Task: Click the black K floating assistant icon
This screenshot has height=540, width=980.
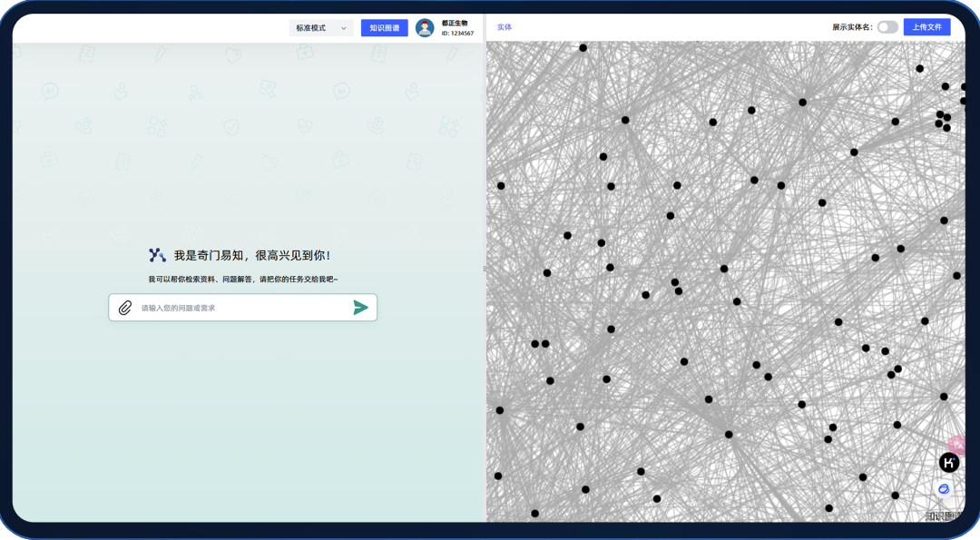Action: click(949, 463)
